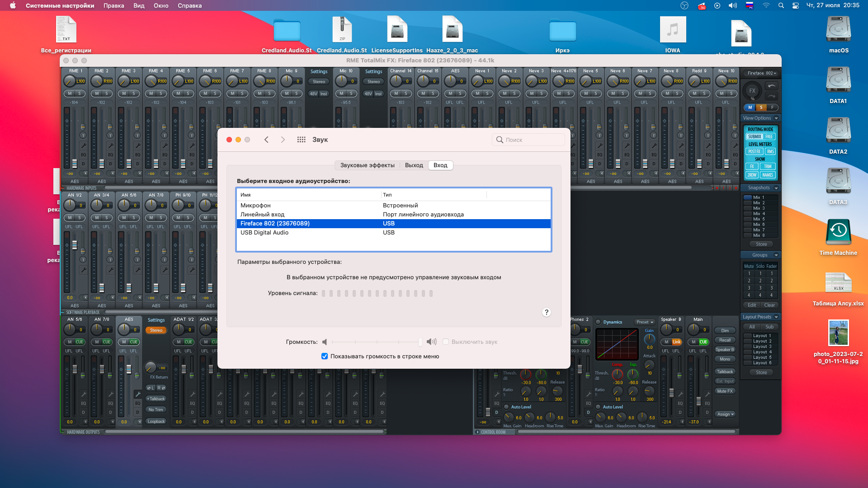
Task: Open dynamics D panel on Speaker B
Action: (x=680, y=413)
